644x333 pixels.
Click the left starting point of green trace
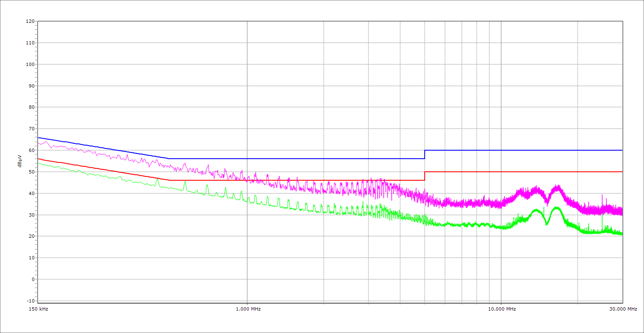[x=38, y=163]
